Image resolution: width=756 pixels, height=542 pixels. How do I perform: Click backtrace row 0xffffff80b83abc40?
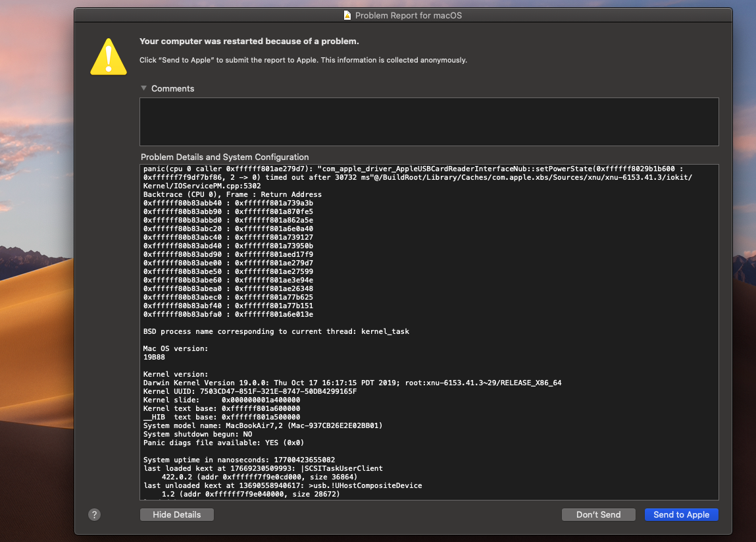pyautogui.click(x=228, y=238)
